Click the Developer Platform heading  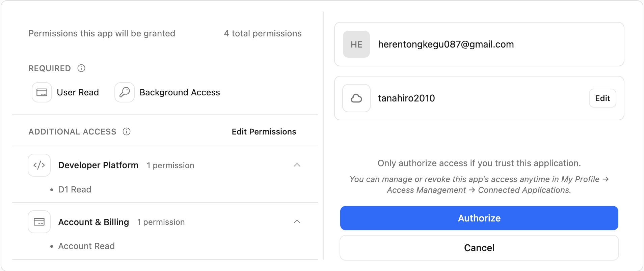[x=98, y=165]
